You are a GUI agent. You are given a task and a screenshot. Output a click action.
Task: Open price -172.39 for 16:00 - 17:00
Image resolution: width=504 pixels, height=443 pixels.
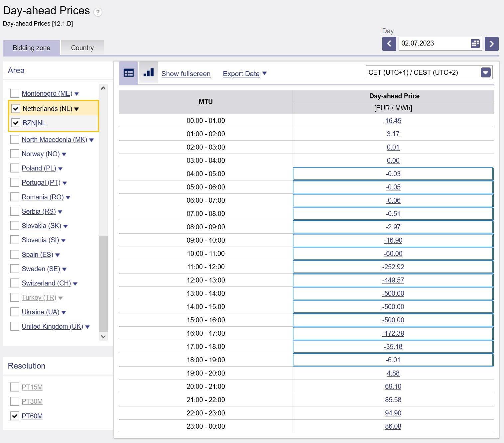pos(393,333)
